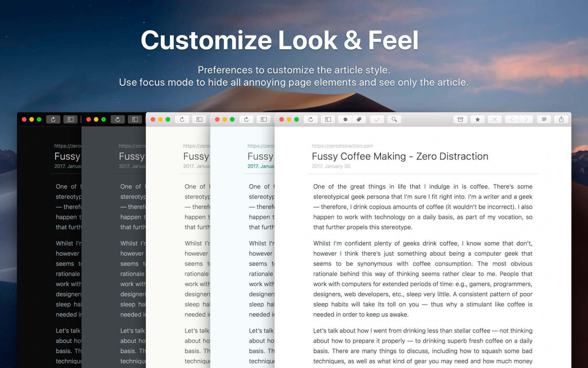Toggle sidebar in the front white window
588x368 pixels.
click(x=328, y=119)
